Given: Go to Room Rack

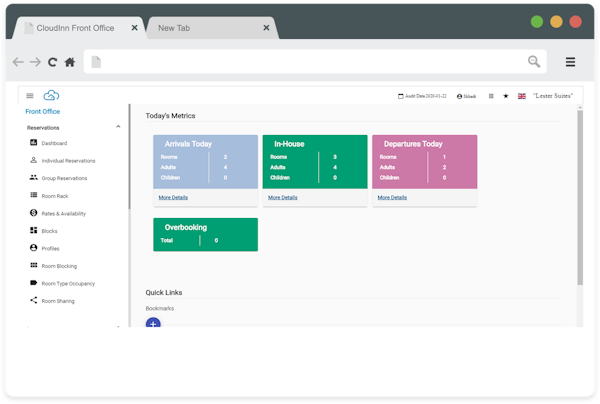Looking at the screenshot, I should (x=49, y=196).
